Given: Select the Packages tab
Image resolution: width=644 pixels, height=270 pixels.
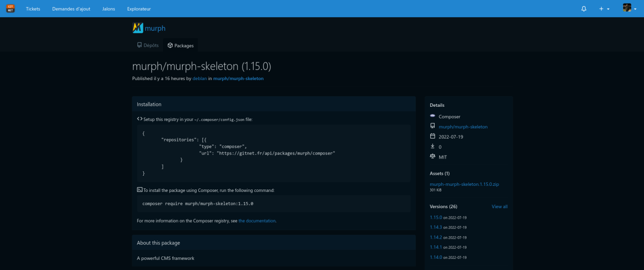Looking at the screenshot, I should [181, 45].
